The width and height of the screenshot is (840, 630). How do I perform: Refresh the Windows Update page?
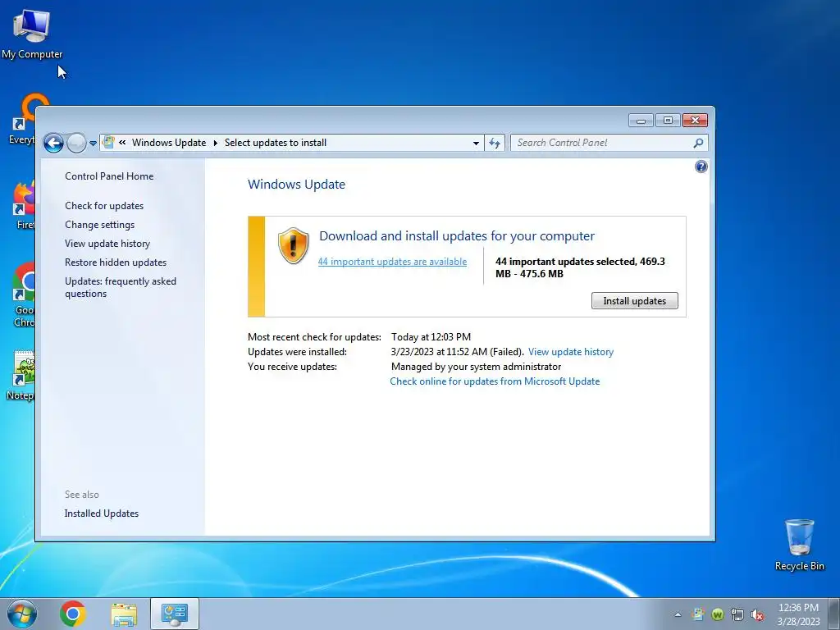point(495,143)
